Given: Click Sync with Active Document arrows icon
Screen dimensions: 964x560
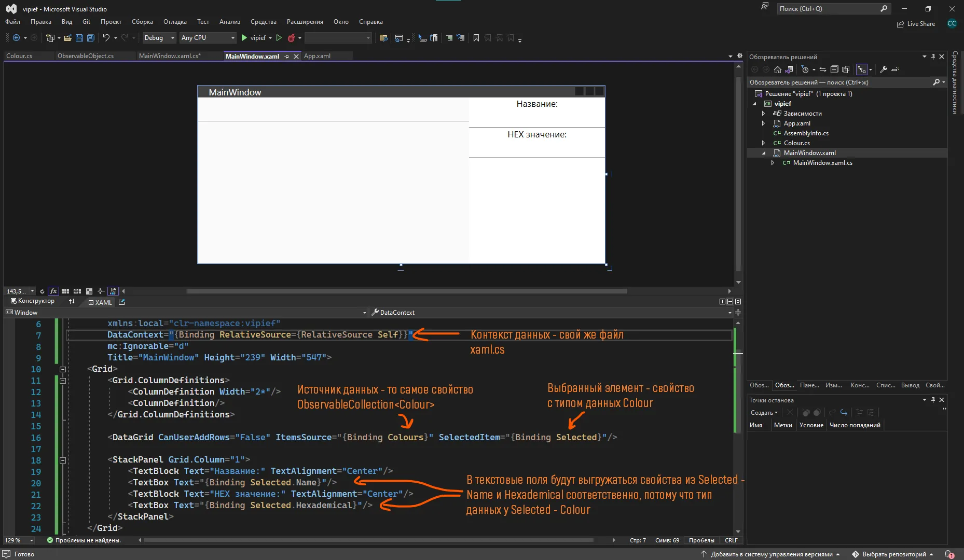Looking at the screenshot, I should point(823,69).
